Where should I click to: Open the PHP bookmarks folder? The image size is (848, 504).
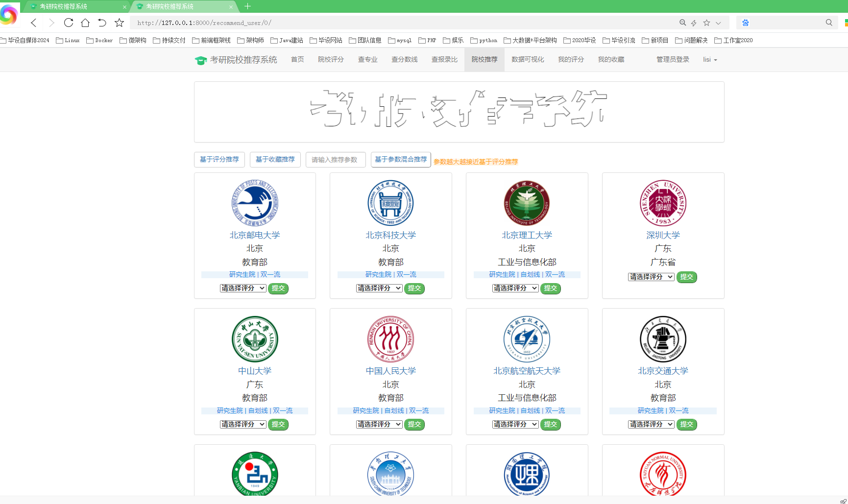427,40
